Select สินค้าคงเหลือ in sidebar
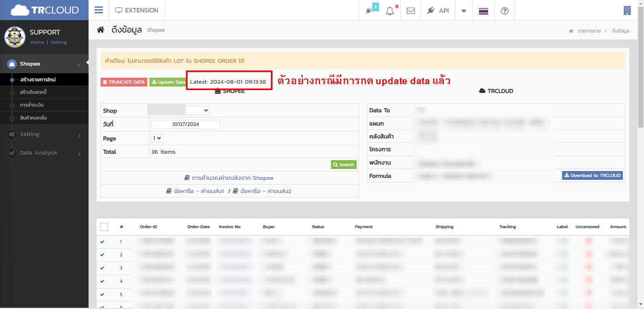Viewport: 644px width, 309px height. pyautogui.click(x=33, y=118)
